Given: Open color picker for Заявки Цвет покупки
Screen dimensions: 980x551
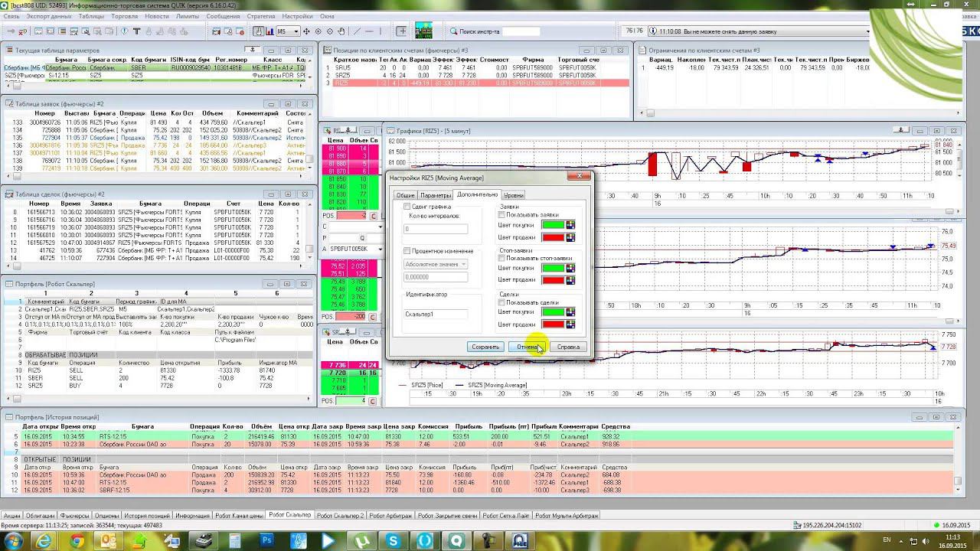Looking at the screenshot, I should [570, 225].
